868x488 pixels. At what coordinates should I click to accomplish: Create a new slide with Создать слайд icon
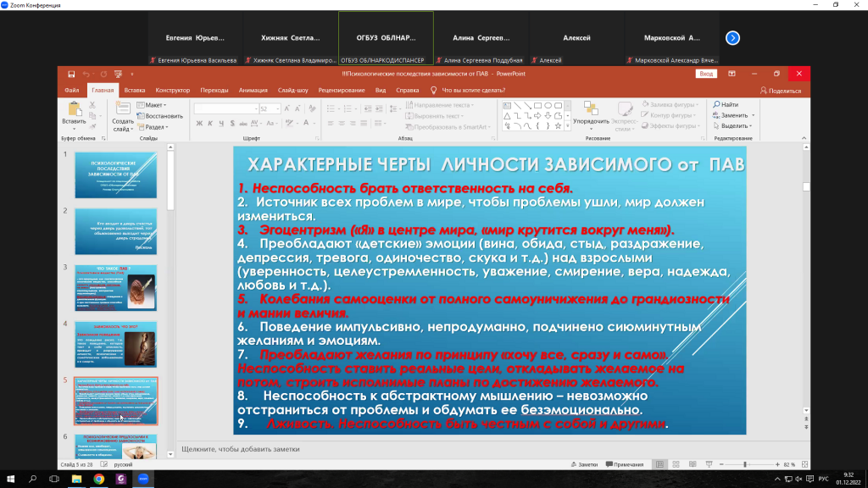click(122, 117)
